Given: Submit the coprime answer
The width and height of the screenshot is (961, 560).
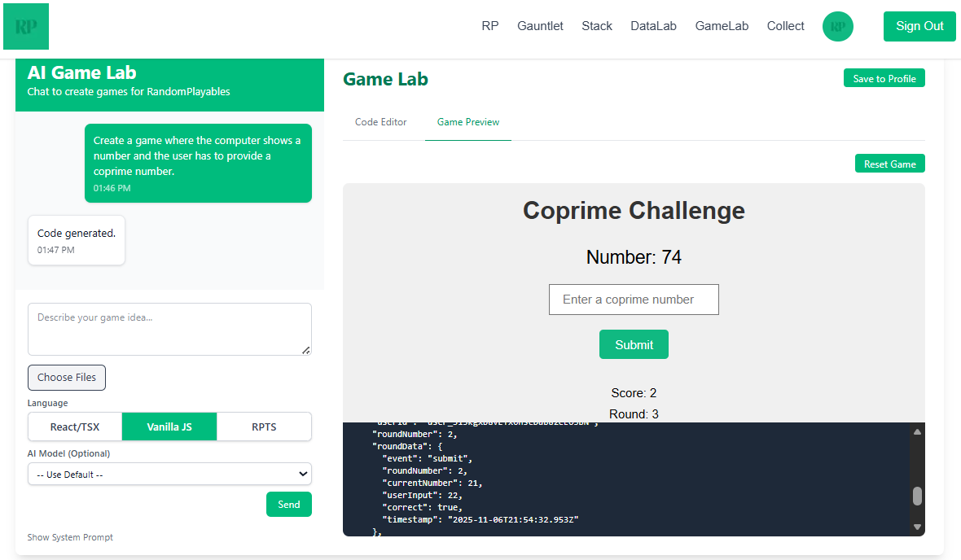Looking at the screenshot, I should point(634,345).
